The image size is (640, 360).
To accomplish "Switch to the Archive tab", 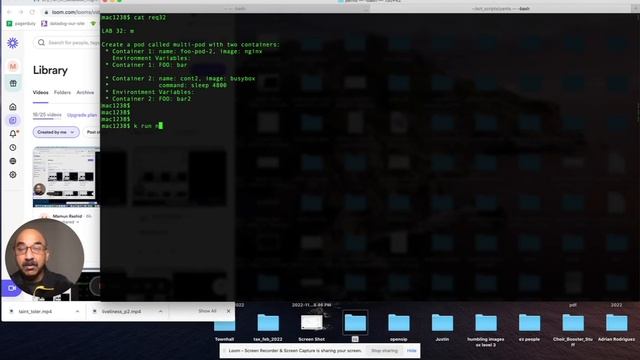I will (85, 93).
